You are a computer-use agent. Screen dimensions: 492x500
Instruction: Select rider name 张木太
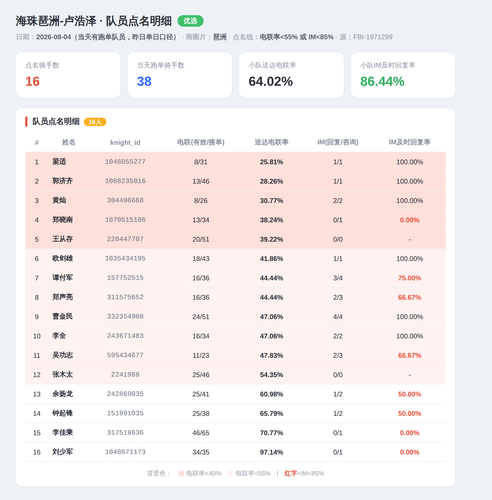(x=63, y=374)
